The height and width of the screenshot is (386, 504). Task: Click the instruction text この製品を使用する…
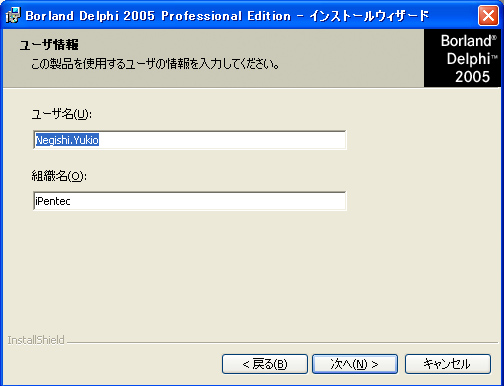click(155, 64)
